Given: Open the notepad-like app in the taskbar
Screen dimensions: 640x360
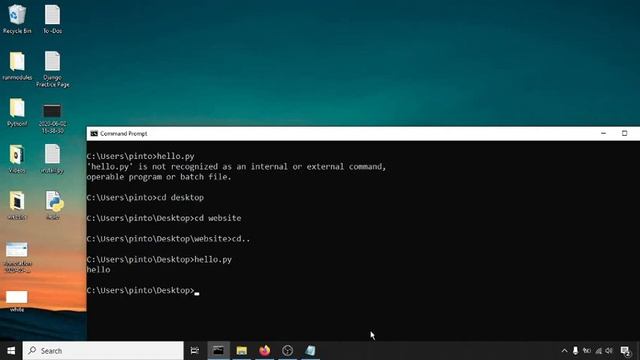Looking at the screenshot, I should 310,351.
